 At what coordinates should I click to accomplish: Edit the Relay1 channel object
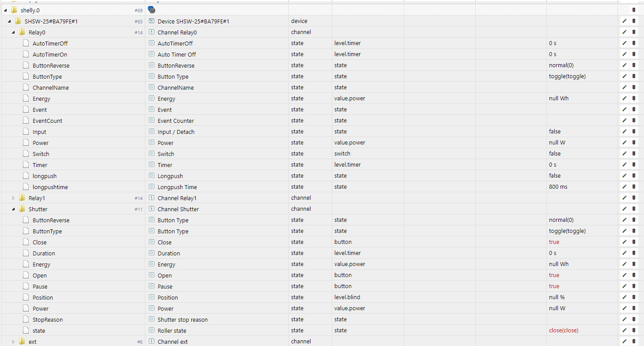[x=625, y=198]
